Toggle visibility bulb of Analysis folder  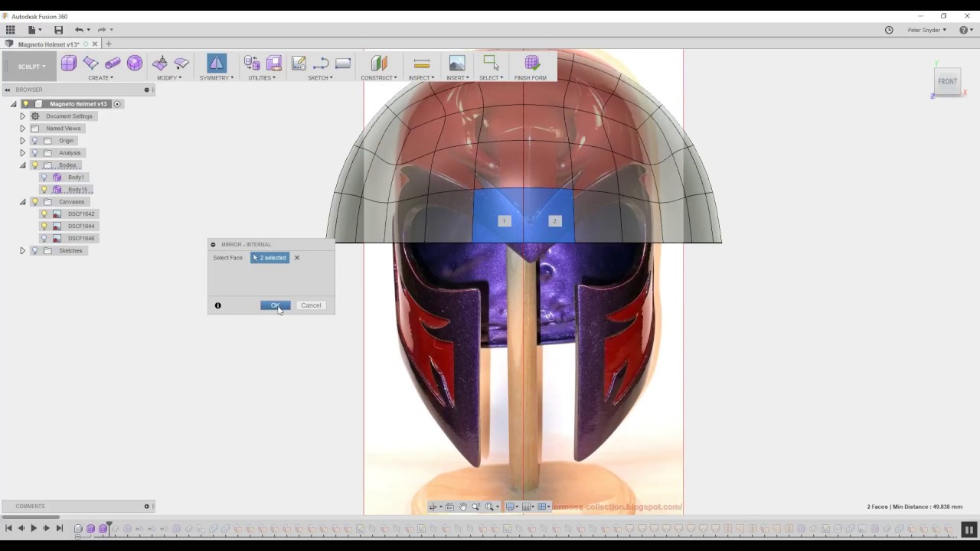coord(34,153)
